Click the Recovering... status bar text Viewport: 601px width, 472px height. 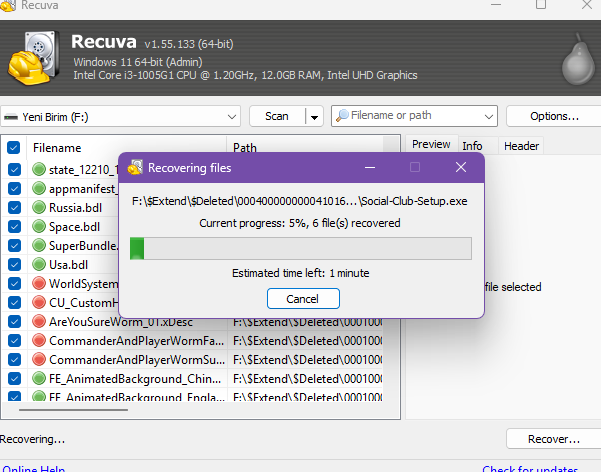coord(32,439)
